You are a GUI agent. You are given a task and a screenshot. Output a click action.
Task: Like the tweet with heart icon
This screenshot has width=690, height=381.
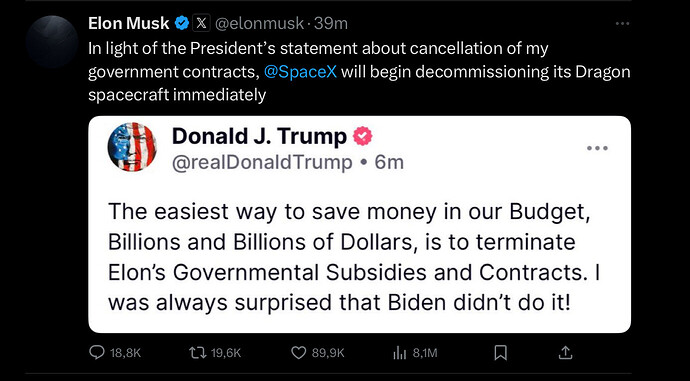(299, 352)
